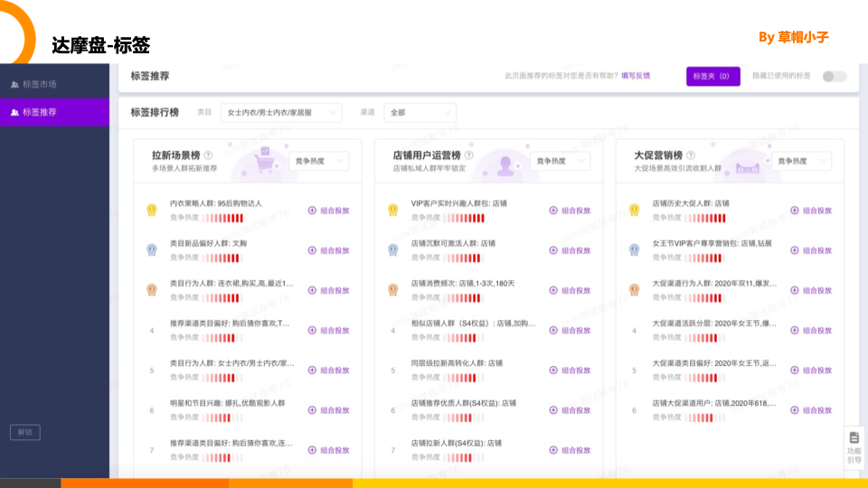Add 类目新品偏好人群 via 组合投放 plus icon
The image size is (868, 488).
pyautogui.click(x=312, y=250)
